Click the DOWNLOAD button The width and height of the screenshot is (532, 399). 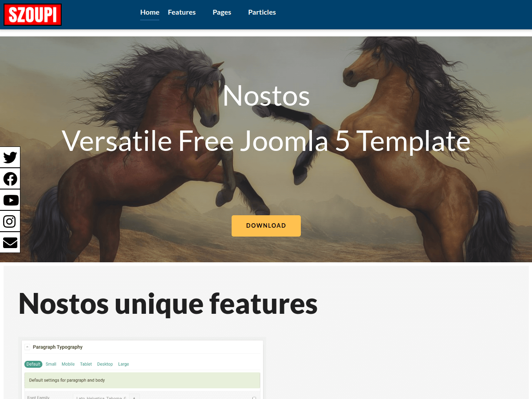(x=266, y=225)
